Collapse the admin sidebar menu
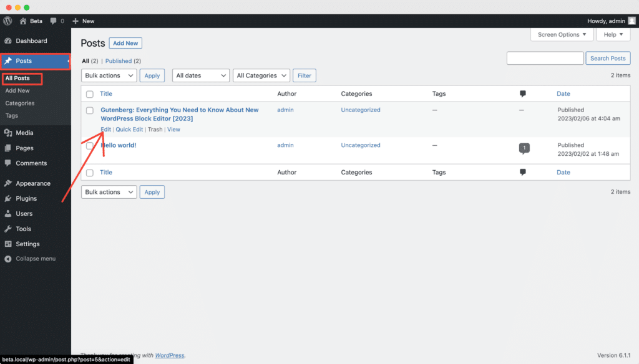Image resolution: width=639 pixels, height=364 pixels. point(34,259)
